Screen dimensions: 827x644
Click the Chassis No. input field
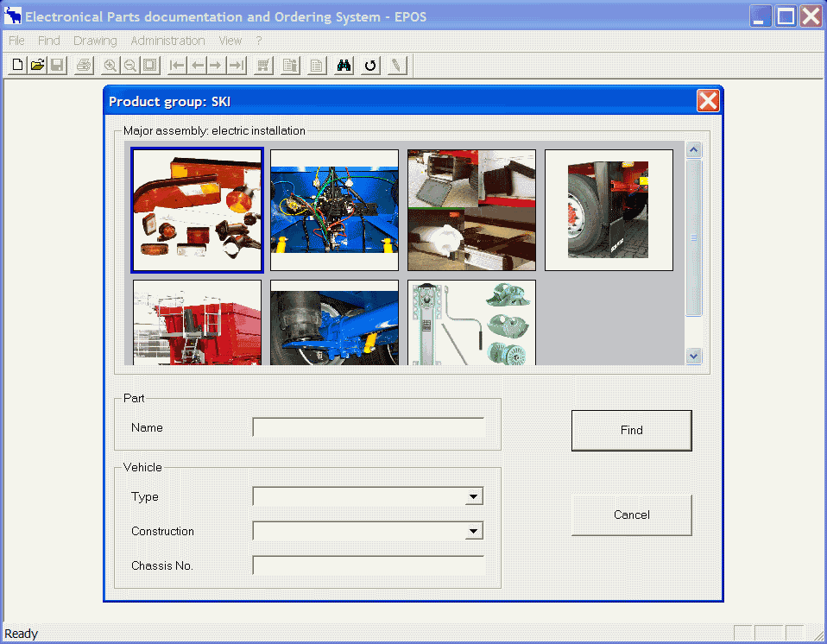coord(368,565)
